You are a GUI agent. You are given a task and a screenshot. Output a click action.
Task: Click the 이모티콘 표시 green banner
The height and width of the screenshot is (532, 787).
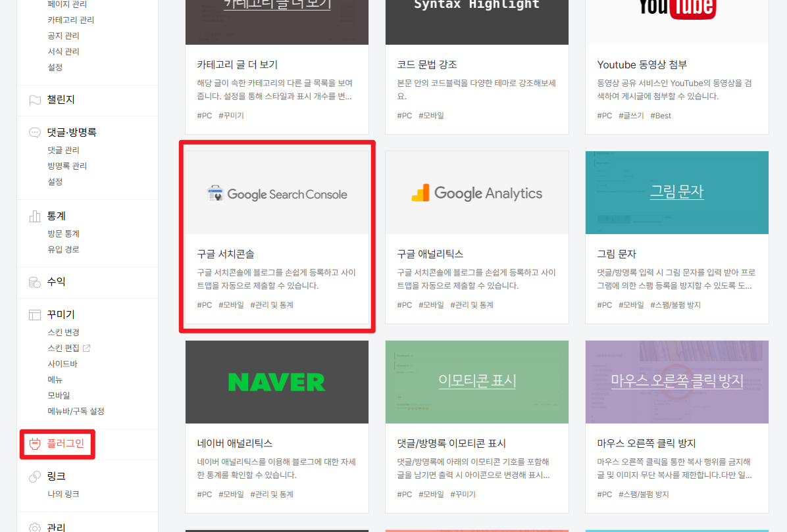click(477, 382)
